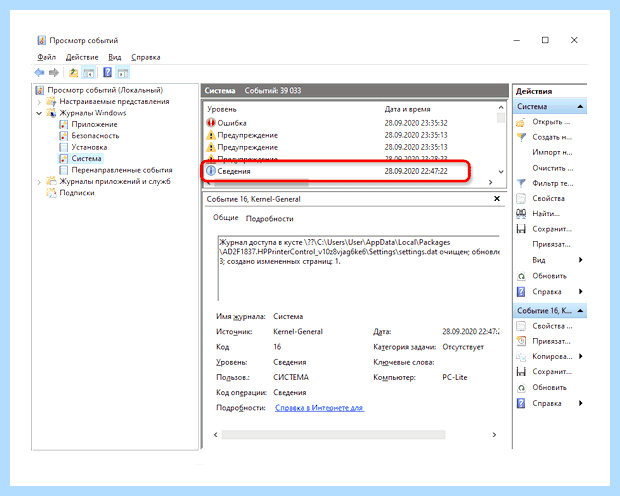Click the Event Viewer title bar icon
The width and height of the screenshot is (620, 496).
pos(41,40)
